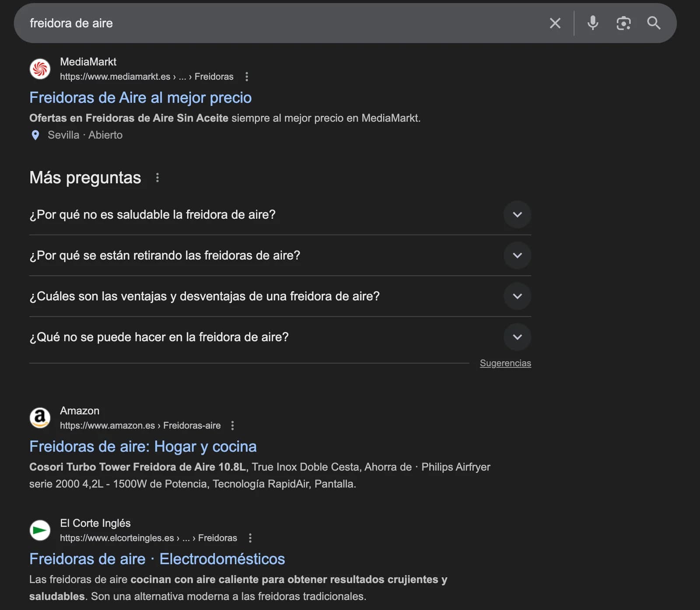700x610 pixels.
Task: Open 'Freidoras de Aire al mejor precio' link
Action: pyautogui.click(x=140, y=98)
